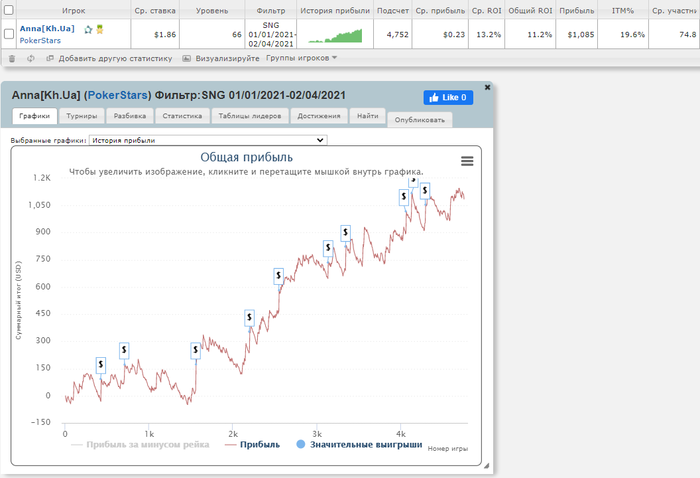Click the trash delete icon in the toolbar

[x=12, y=58]
